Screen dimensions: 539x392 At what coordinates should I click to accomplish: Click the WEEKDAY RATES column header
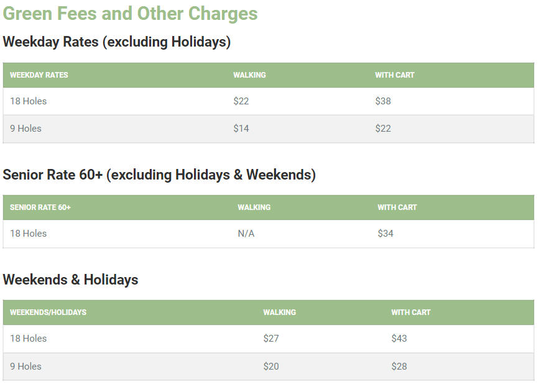pos(39,75)
